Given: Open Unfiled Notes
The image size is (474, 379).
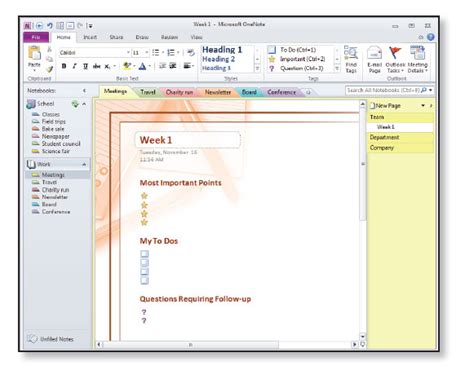Looking at the screenshot, I should tap(50, 339).
